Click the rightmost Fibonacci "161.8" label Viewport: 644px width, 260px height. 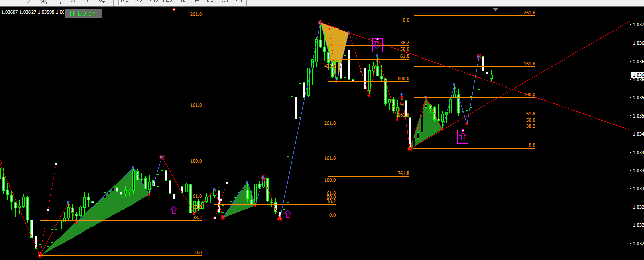(530, 64)
